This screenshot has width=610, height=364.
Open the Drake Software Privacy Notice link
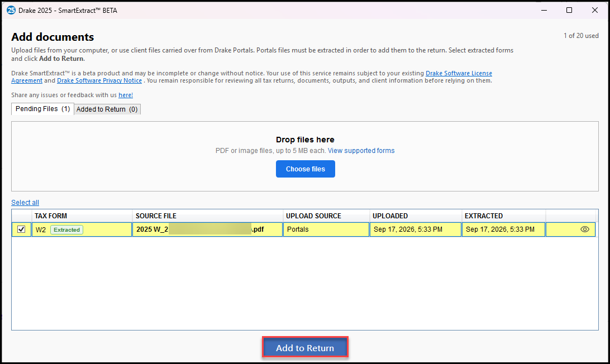(x=99, y=80)
